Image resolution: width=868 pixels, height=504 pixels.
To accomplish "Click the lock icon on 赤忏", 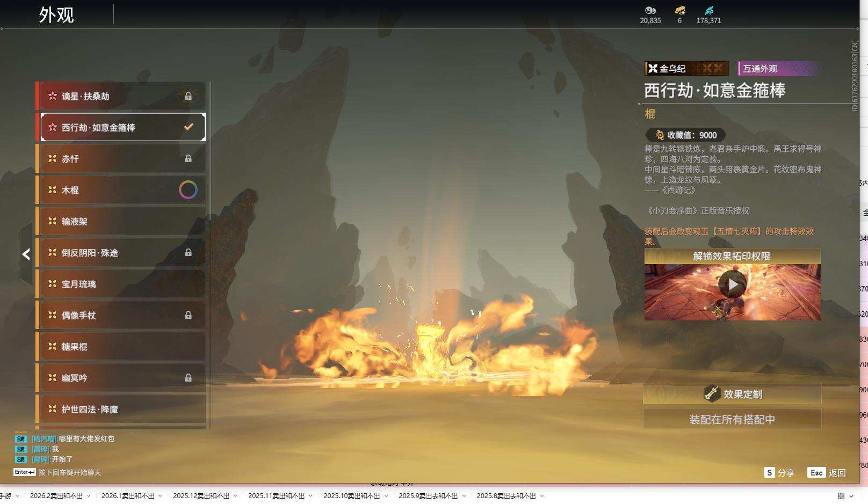I will (188, 158).
